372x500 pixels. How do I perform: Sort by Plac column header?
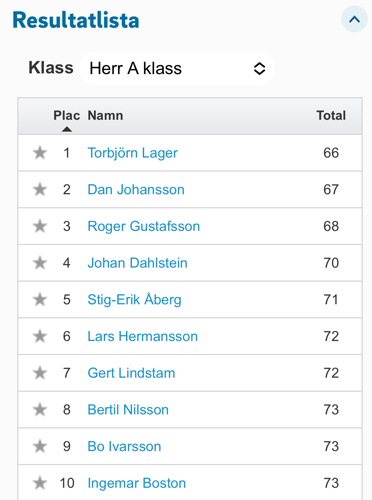[x=67, y=116]
